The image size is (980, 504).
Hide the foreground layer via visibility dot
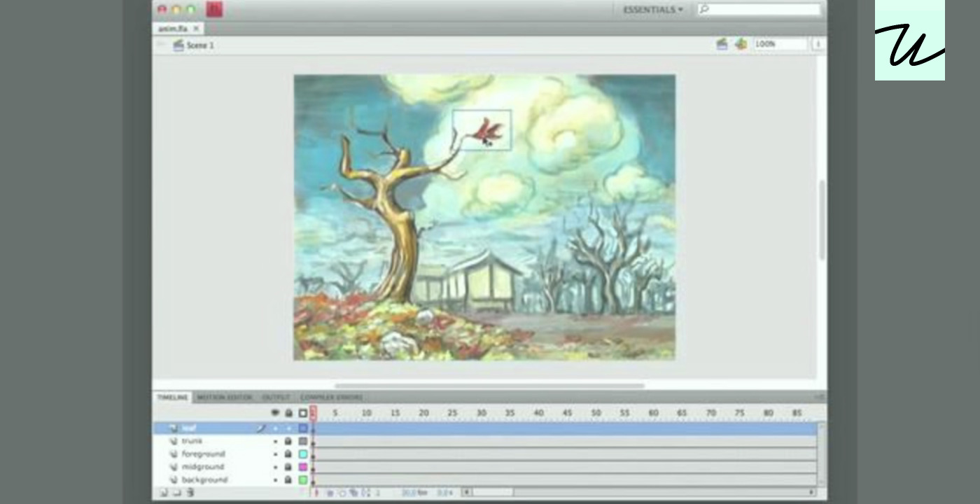pos(275,454)
